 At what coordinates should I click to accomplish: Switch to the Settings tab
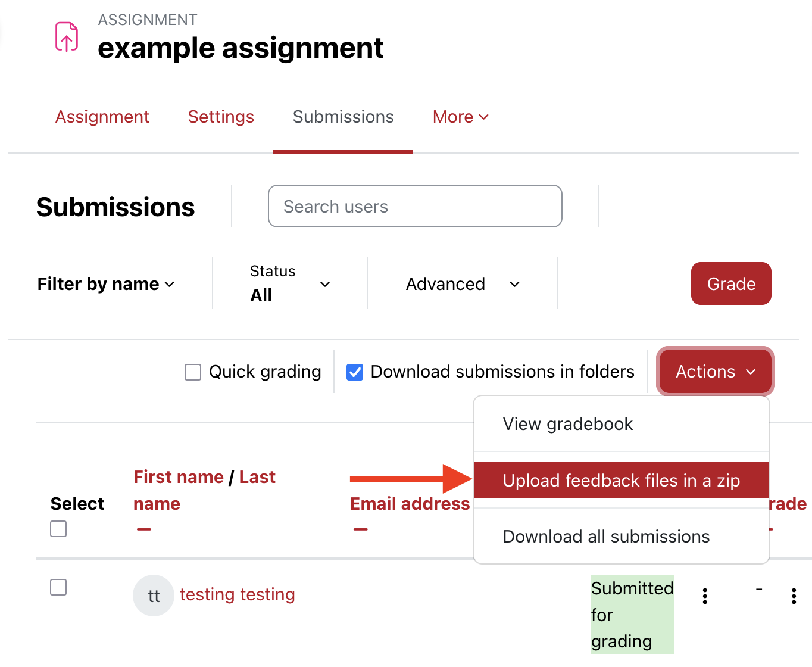[x=221, y=117]
